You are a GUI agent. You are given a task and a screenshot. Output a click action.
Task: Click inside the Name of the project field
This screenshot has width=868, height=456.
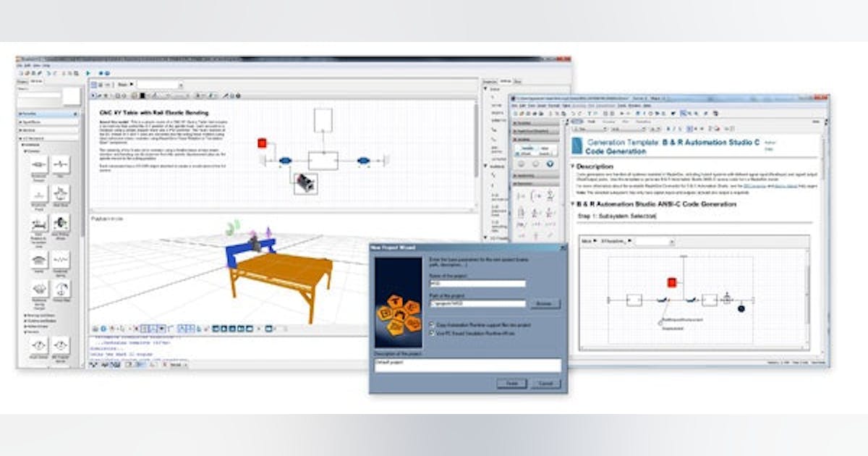tap(477, 283)
